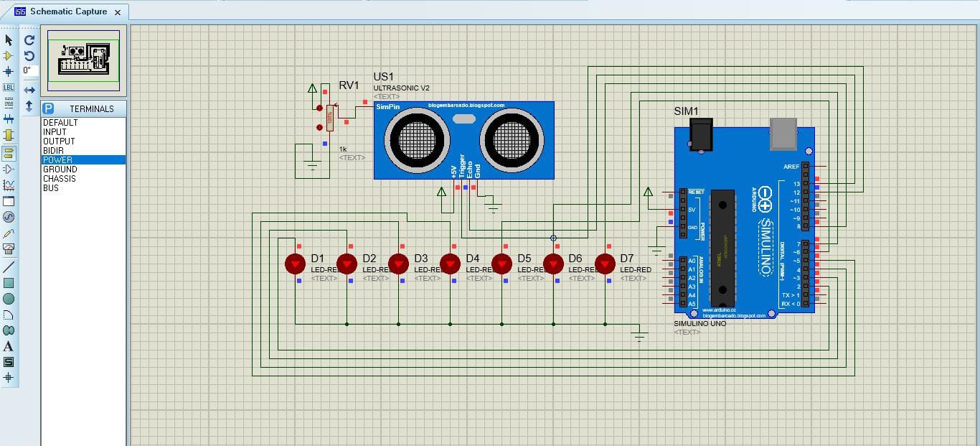The image size is (980, 446).
Task: Click the rotation angle input field
Action: pos(29,70)
